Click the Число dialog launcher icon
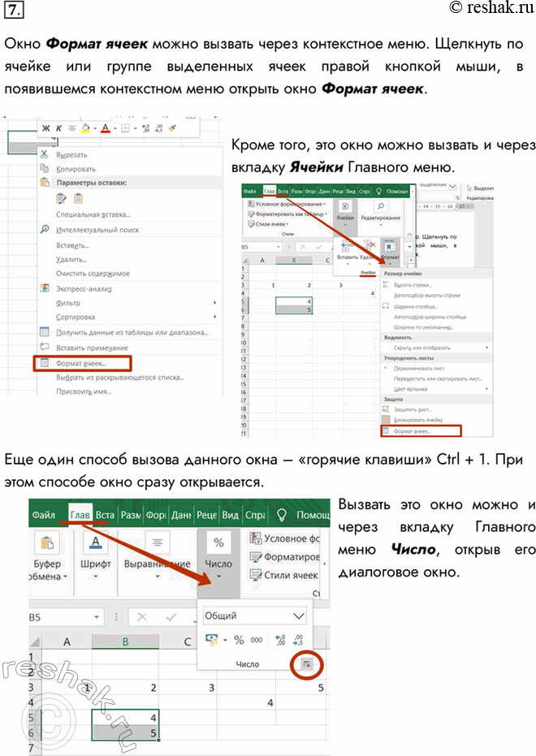The image size is (536, 756). tap(306, 665)
